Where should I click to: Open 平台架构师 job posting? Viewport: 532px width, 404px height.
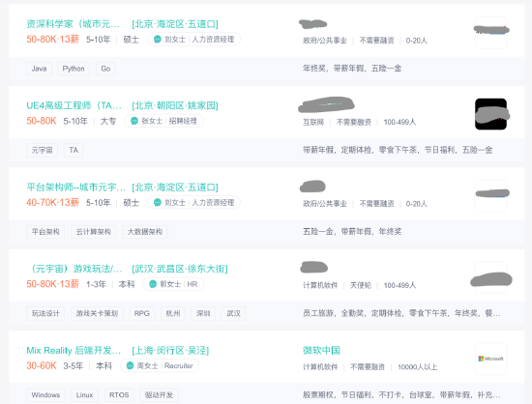[76, 188]
